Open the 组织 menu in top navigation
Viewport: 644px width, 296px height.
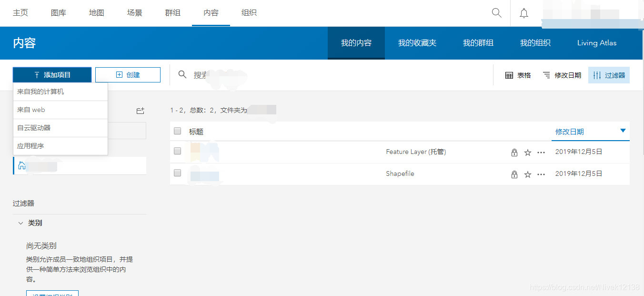tap(249, 13)
